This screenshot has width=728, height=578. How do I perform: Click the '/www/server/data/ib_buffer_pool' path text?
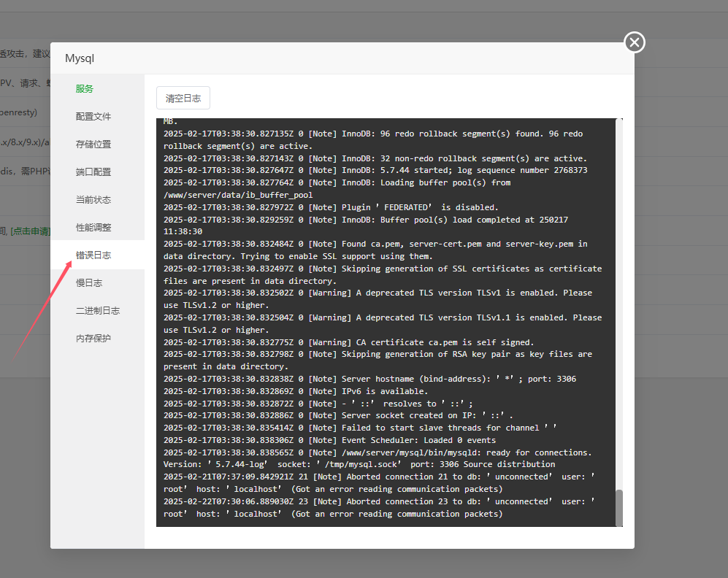[238, 195]
